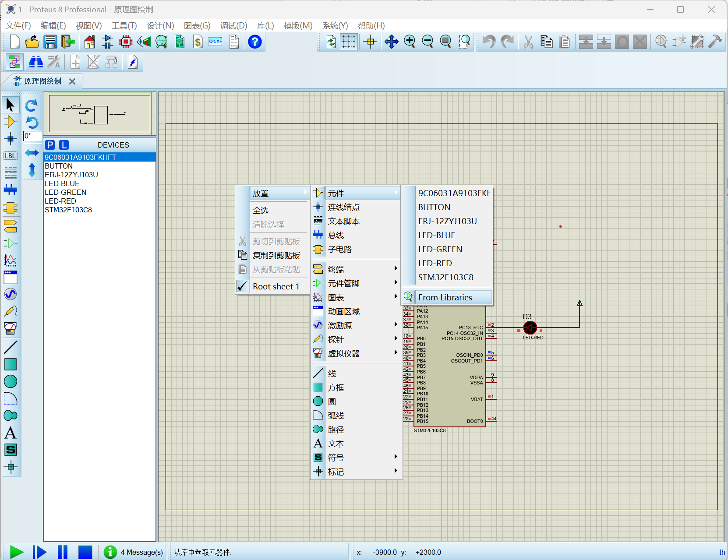Click the schematic overview thumbnail
Image resolution: width=728 pixels, height=560 pixels.
pos(99,113)
